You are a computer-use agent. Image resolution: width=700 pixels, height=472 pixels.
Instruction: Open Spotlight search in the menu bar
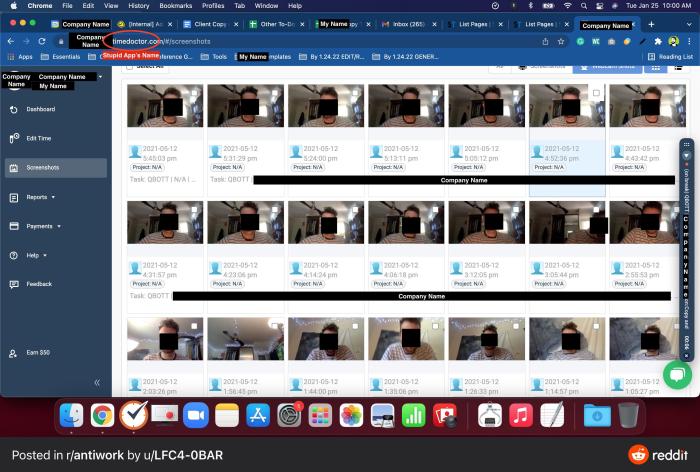[584, 6]
